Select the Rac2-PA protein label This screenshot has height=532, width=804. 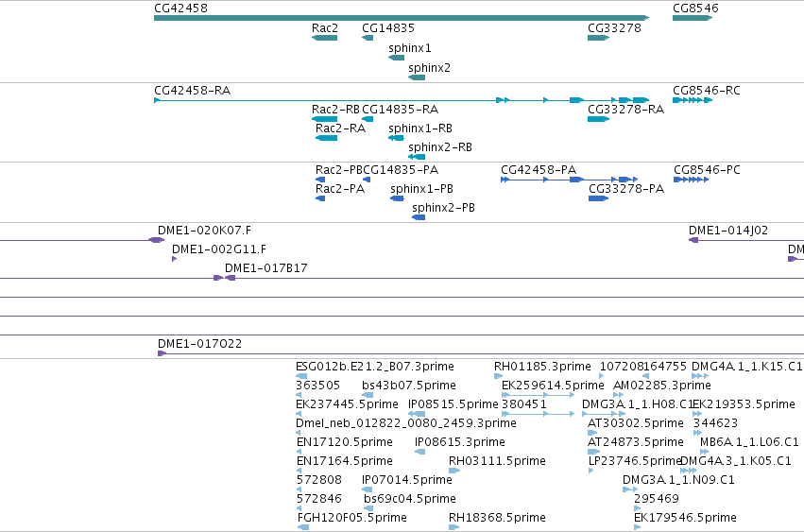click(x=340, y=189)
